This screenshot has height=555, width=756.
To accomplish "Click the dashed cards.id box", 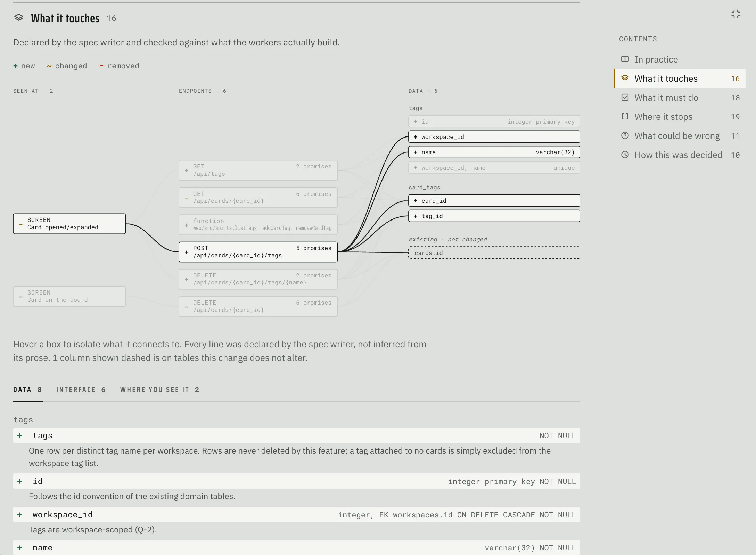I will (x=494, y=253).
